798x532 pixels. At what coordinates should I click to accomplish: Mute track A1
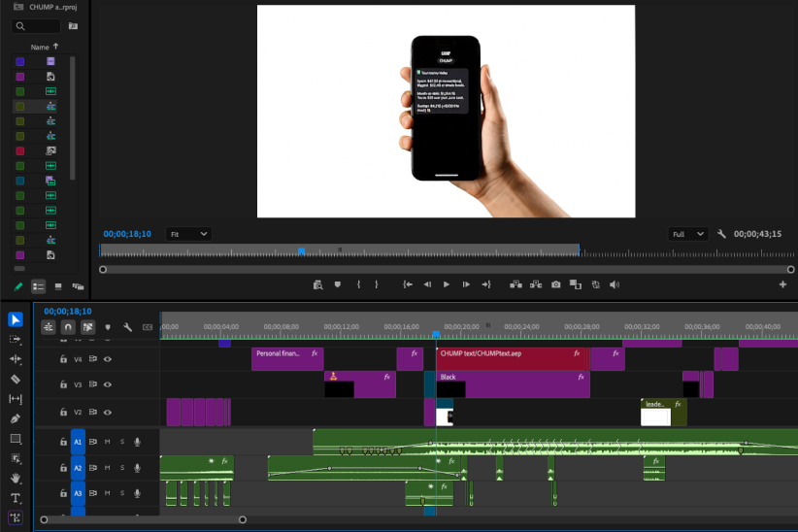pos(108,442)
